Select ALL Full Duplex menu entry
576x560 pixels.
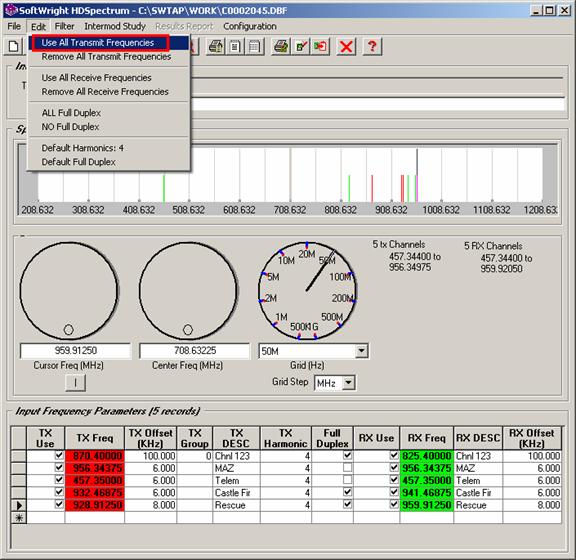(x=109, y=113)
